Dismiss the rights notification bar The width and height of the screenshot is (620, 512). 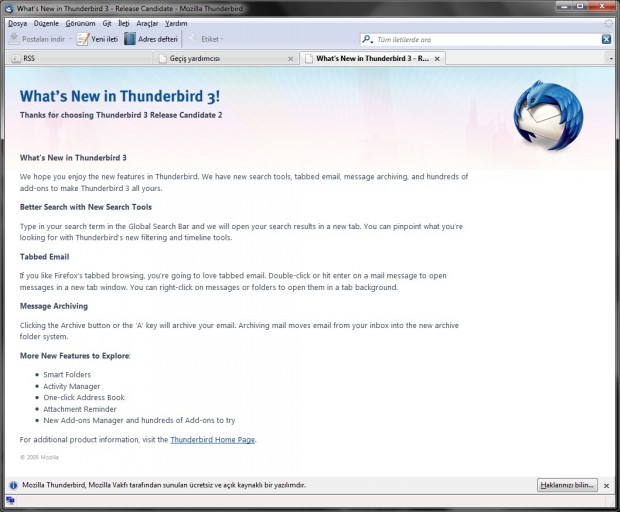[606, 486]
